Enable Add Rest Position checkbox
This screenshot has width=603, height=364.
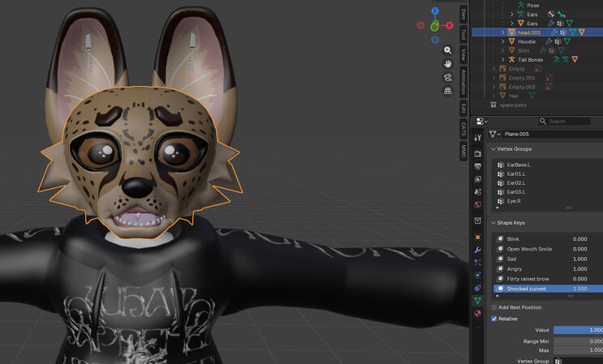[x=494, y=307]
